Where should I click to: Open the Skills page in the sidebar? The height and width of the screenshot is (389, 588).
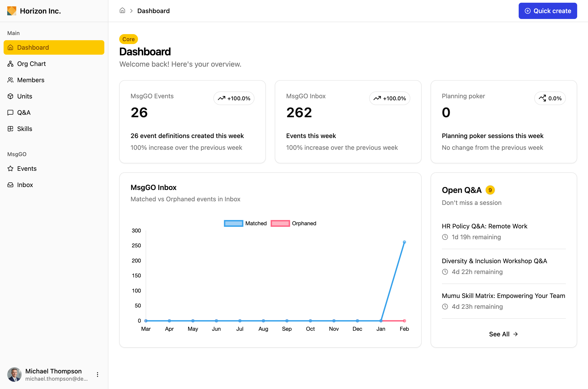point(25,129)
